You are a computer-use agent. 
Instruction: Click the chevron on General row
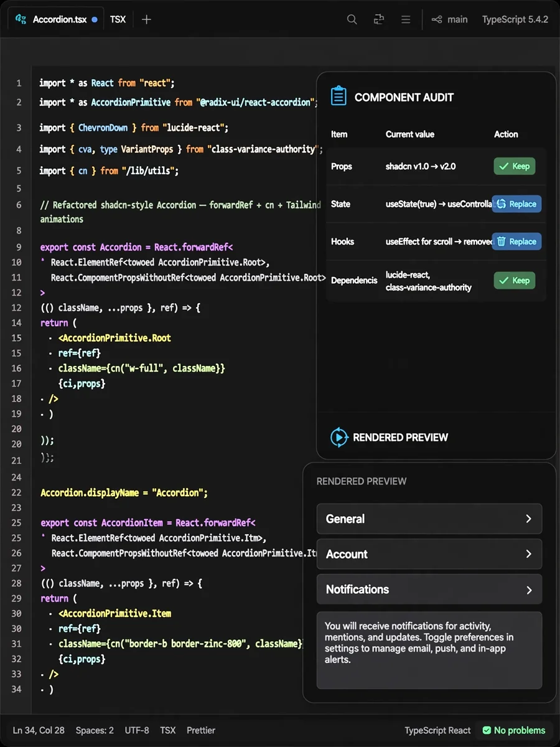(x=529, y=519)
